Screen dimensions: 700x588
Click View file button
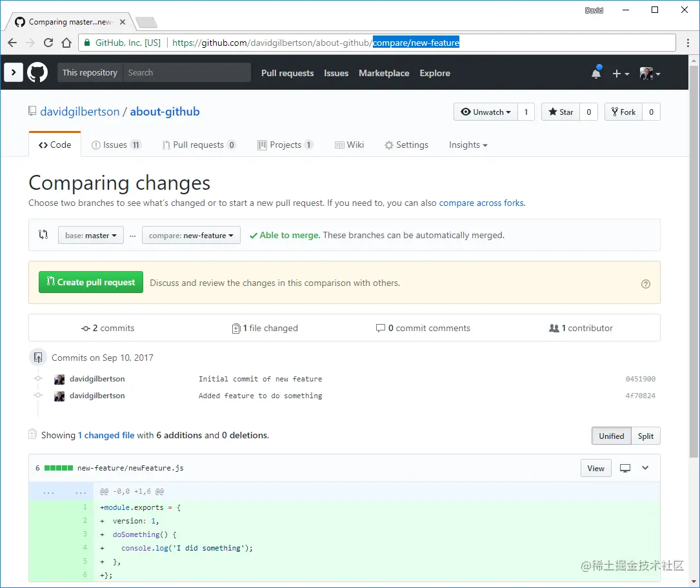click(596, 468)
